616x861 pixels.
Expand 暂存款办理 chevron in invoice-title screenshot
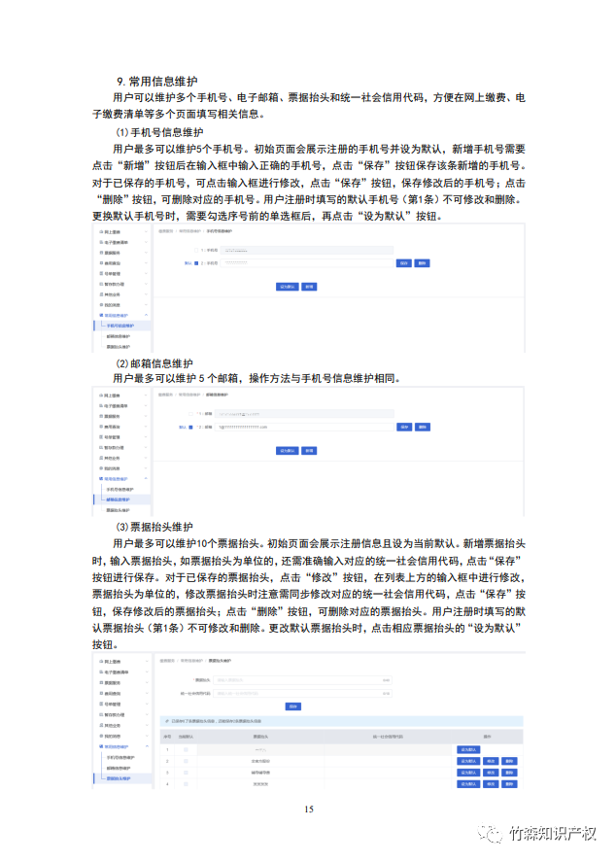[147, 715]
